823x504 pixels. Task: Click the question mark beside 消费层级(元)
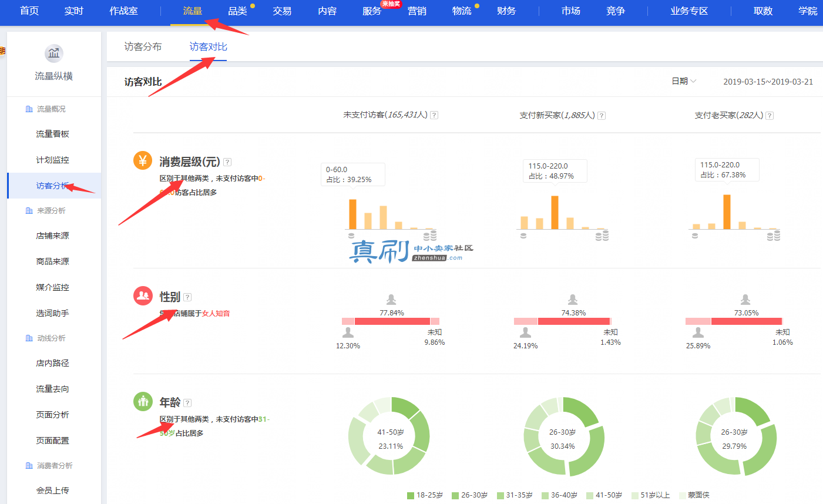(227, 162)
